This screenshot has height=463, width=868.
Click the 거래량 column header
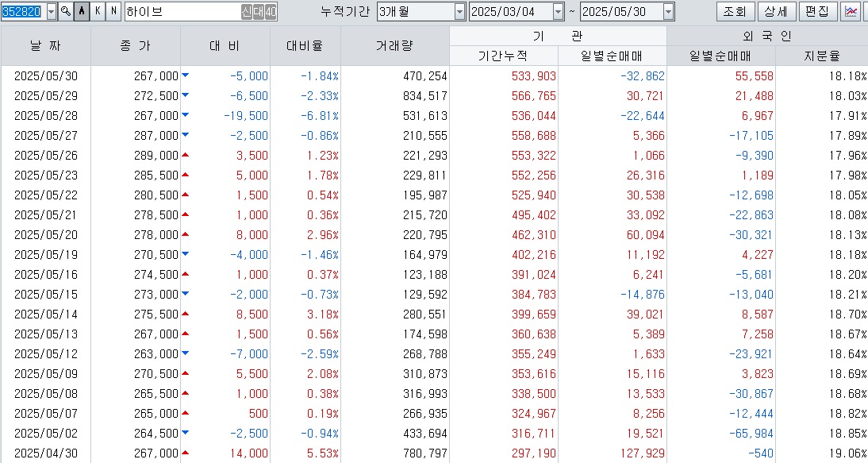point(394,45)
